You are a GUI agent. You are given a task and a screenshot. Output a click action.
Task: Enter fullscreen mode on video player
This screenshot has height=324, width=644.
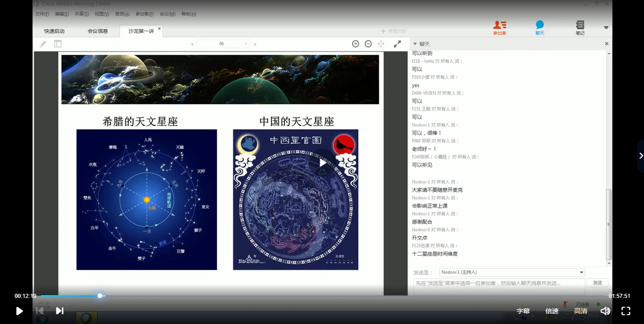click(626, 311)
